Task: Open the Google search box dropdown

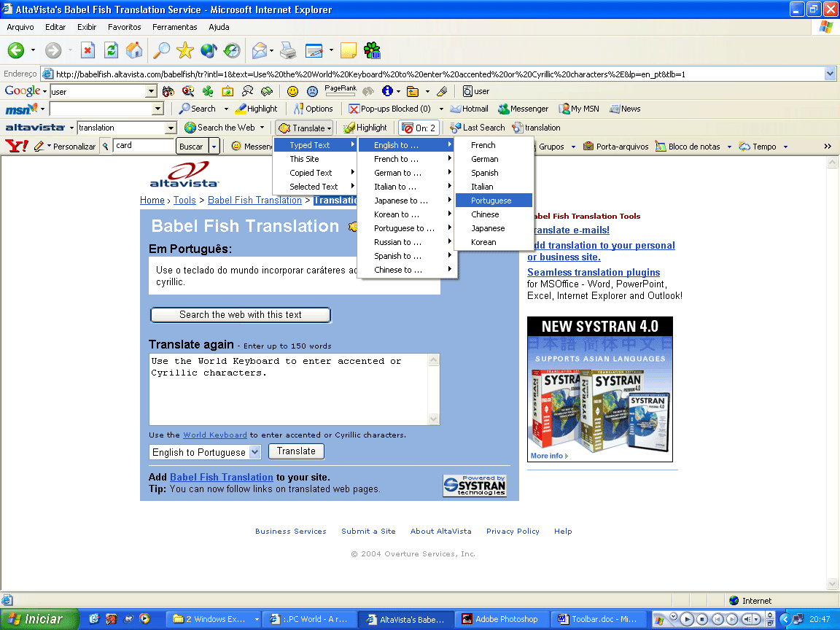Action: [151, 92]
